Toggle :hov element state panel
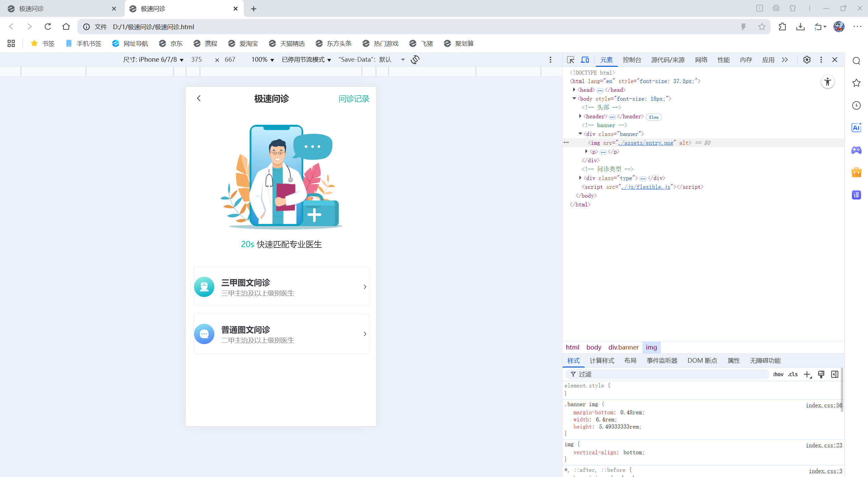868x477 pixels. [778, 374]
